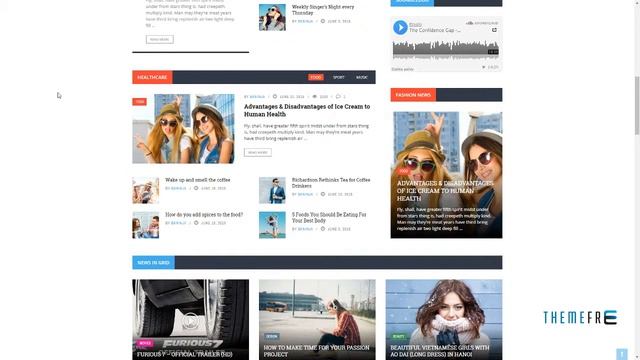Image resolution: width=640 pixels, height=360 pixels.
Task: Click the share icon in the SoundCloud player
Action: click(494, 30)
